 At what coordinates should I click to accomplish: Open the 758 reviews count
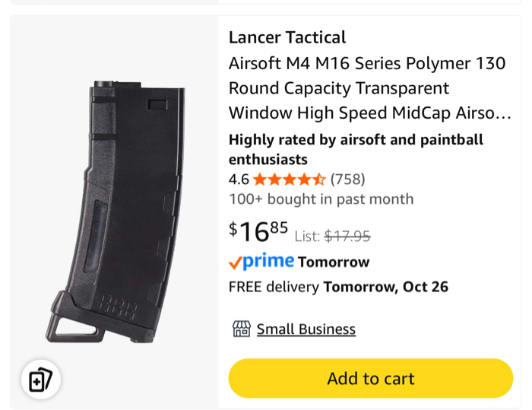pos(347,180)
